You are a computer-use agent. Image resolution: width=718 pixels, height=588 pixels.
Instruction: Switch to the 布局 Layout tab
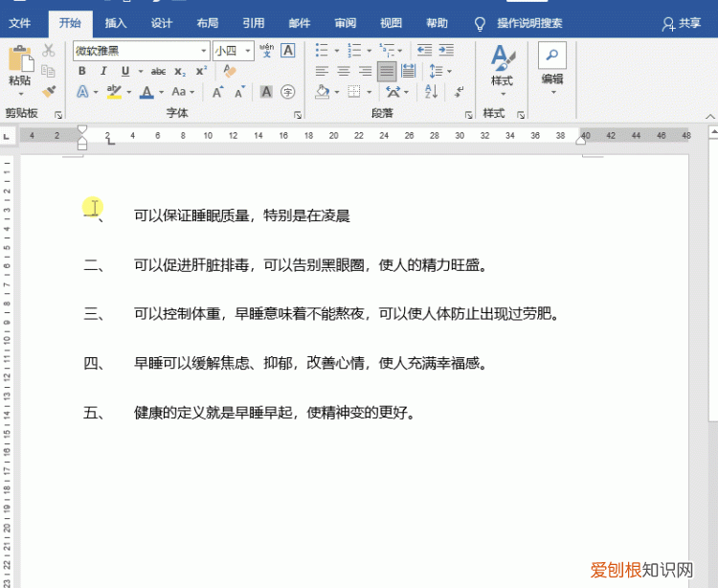[x=208, y=23]
